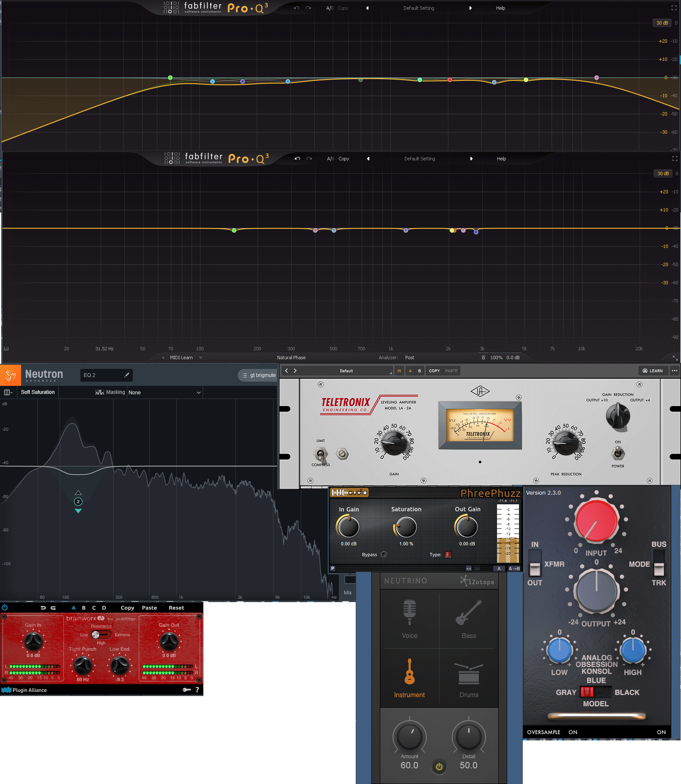Toggle the Neutrino power button

439,766
